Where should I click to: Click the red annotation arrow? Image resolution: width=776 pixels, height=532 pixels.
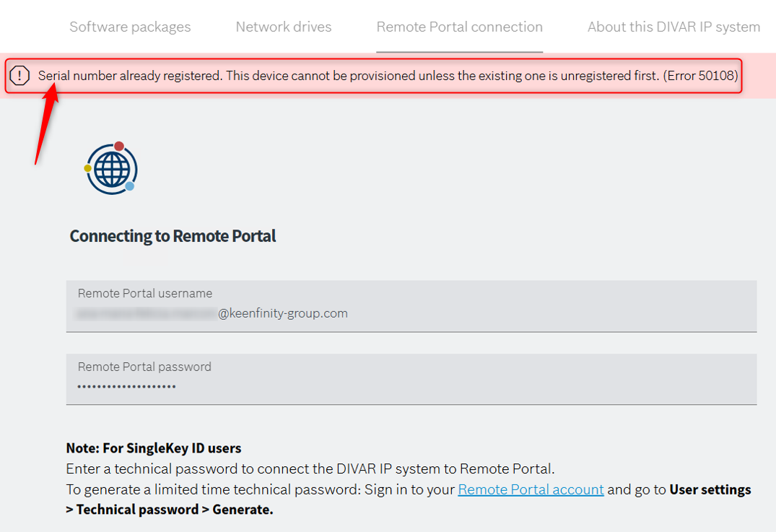pos(45,124)
